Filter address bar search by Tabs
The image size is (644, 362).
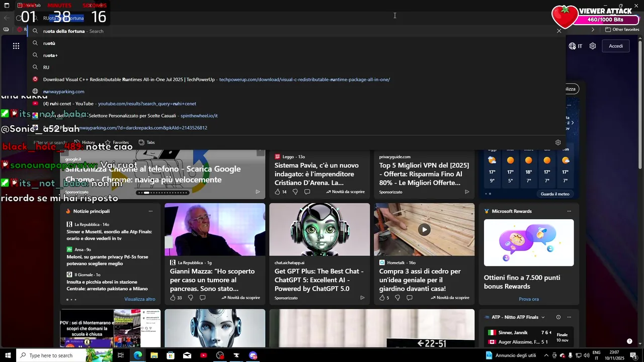(147, 142)
